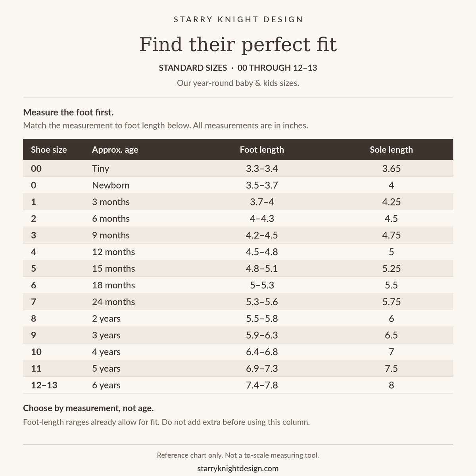Image resolution: width=476 pixels, height=476 pixels.
Task: Select the 'Choose by measurement, not age' note
Action: pyautogui.click(x=88, y=408)
